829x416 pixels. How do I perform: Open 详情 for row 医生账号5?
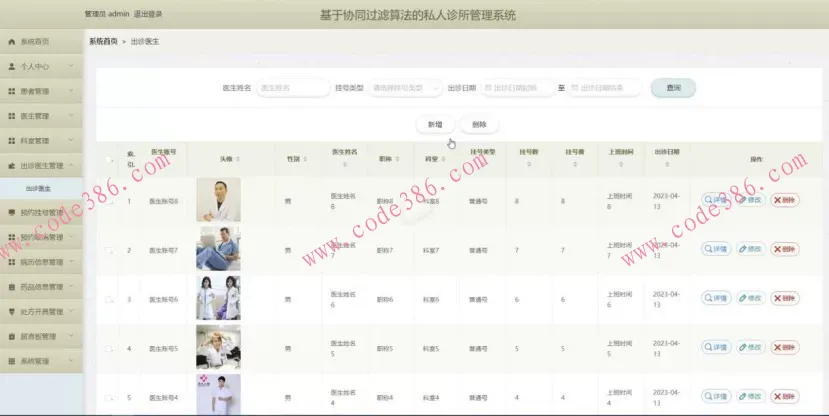716,347
